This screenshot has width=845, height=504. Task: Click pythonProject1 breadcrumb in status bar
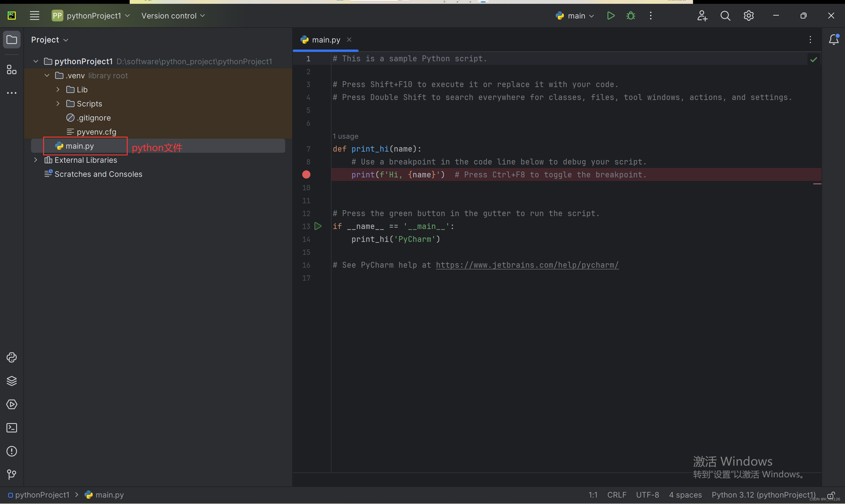point(38,495)
